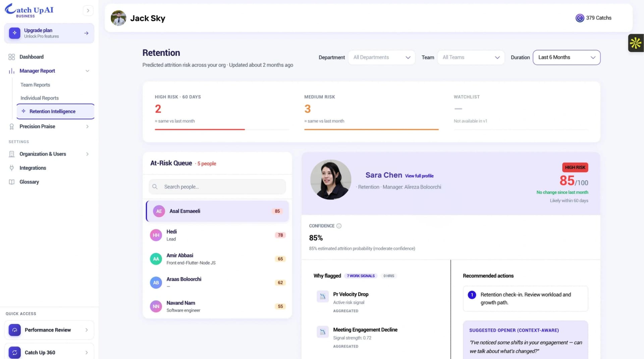
Task: Click the 7 Work Signals tag
Action: click(361, 276)
